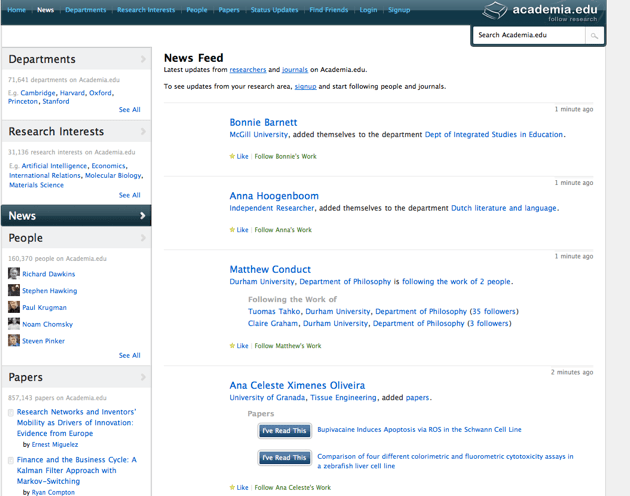Click the Like star under Anna Hoogenboom
This screenshot has height=496, width=630.
pos(232,230)
